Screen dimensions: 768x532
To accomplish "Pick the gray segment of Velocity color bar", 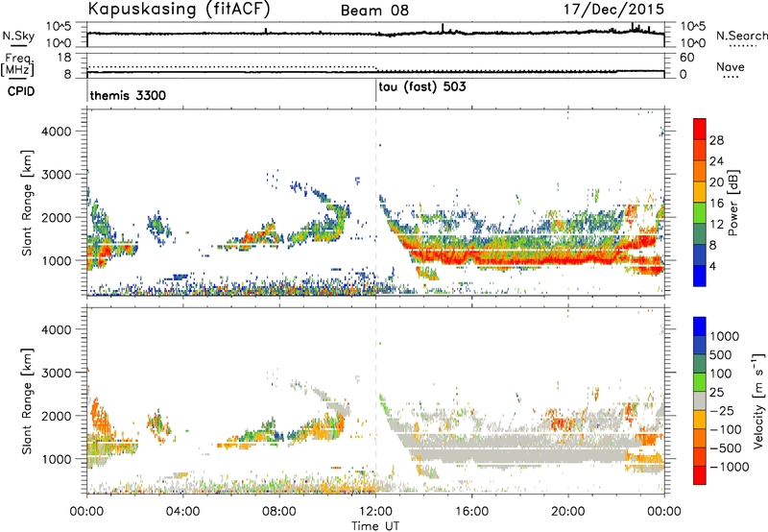I will [x=700, y=400].
